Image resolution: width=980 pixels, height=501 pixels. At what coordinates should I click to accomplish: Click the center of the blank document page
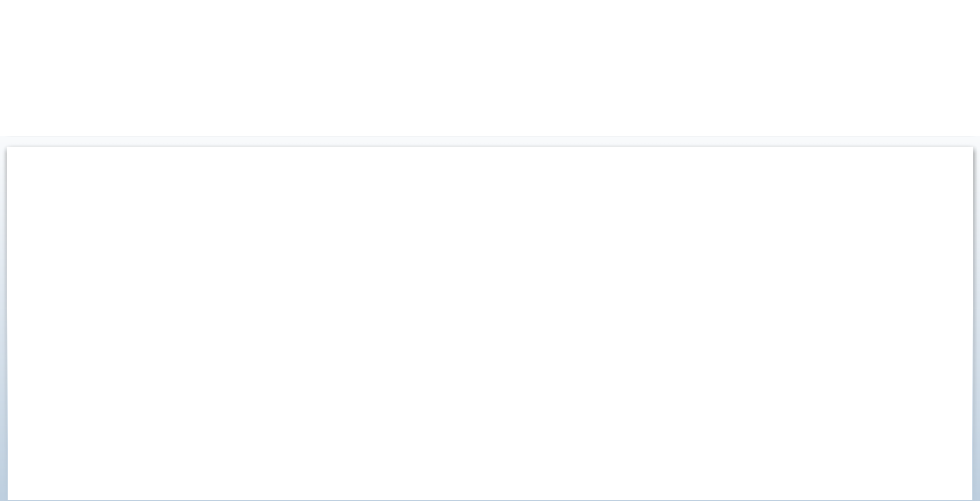pos(490,323)
